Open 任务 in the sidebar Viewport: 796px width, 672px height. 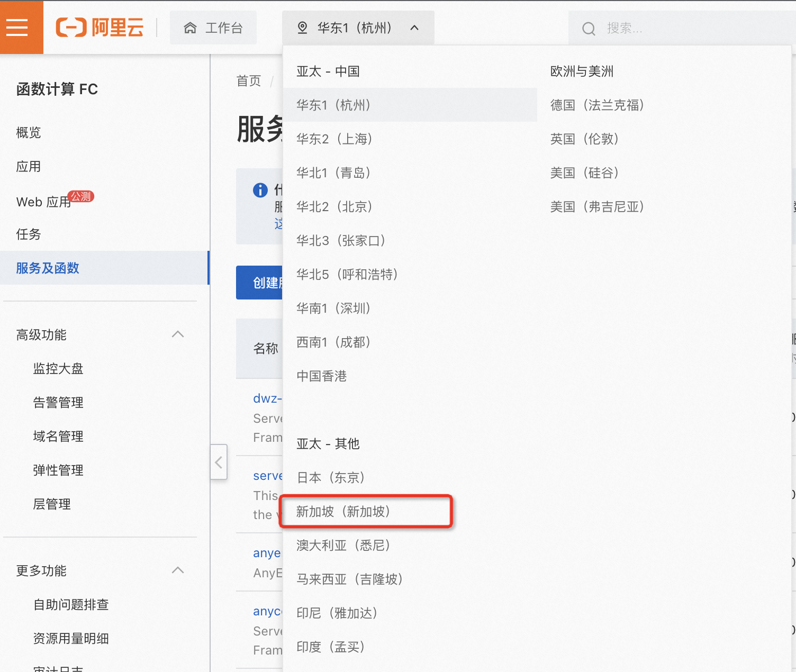[29, 234]
